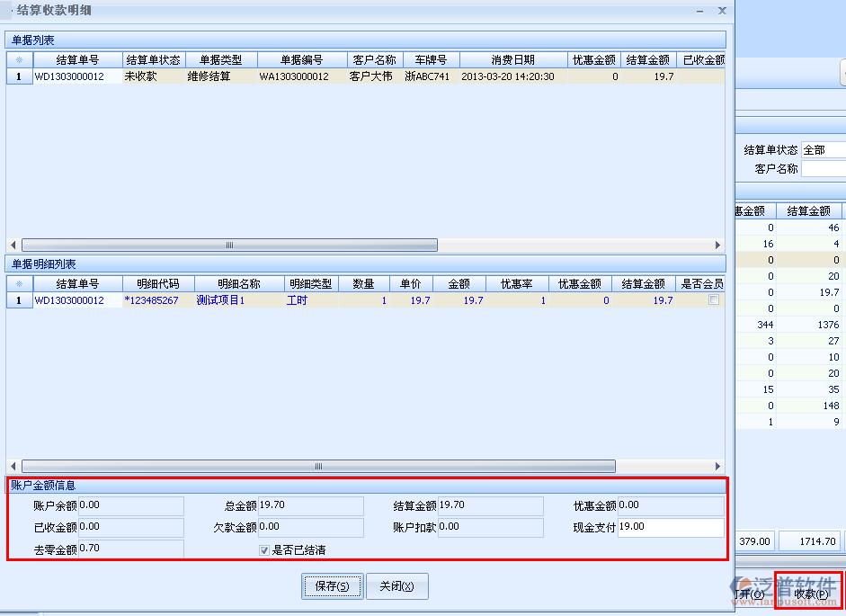The height and width of the screenshot is (616, 846).
Task: Minimize the 结算收款明细 dialog
Action: click(x=699, y=11)
